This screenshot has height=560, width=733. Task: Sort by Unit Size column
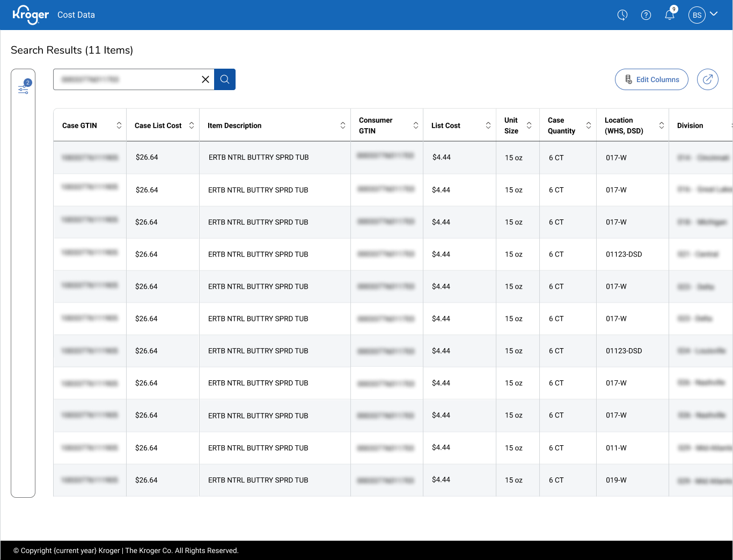pyautogui.click(x=529, y=126)
